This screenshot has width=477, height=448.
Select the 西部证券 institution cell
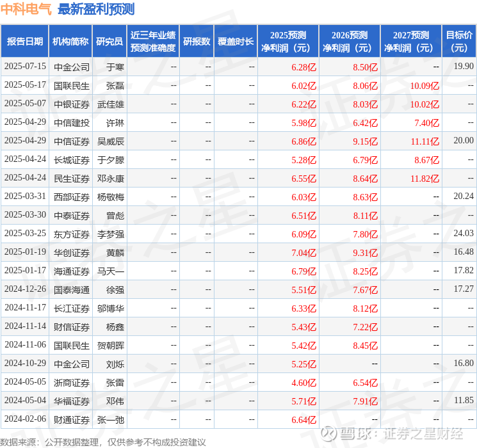coord(72,197)
